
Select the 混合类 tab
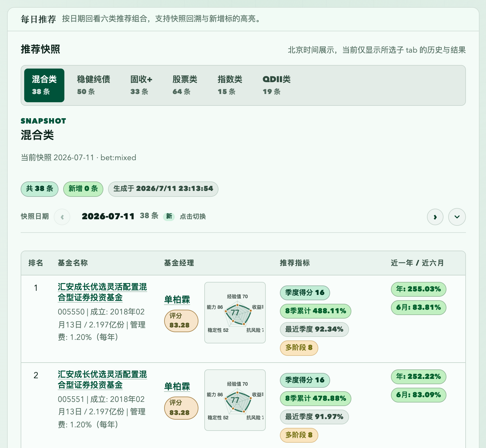point(44,85)
